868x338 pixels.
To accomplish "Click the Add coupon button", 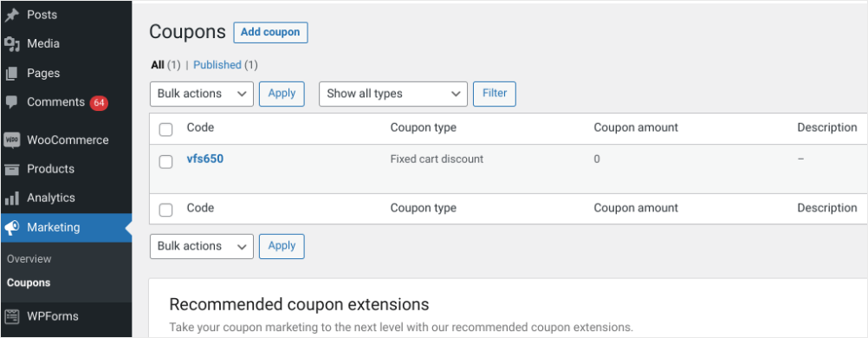I will 270,32.
